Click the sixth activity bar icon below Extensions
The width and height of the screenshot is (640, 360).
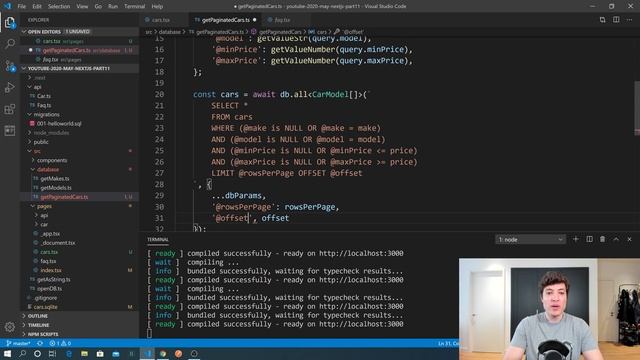click(x=10, y=131)
